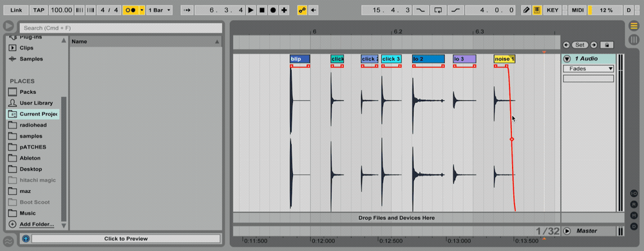Image resolution: width=644 pixels, height=251 pixels.
Task: Click the Play button in transport
Action: [x=251, y=10]
